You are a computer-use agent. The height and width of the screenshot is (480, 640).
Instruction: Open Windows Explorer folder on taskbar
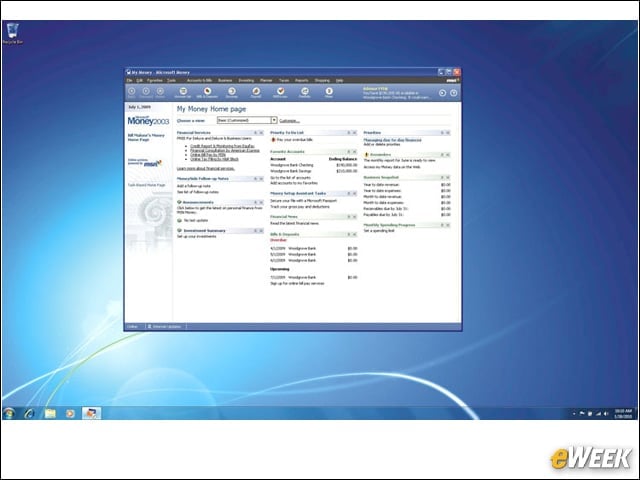(x=50, y=413)
